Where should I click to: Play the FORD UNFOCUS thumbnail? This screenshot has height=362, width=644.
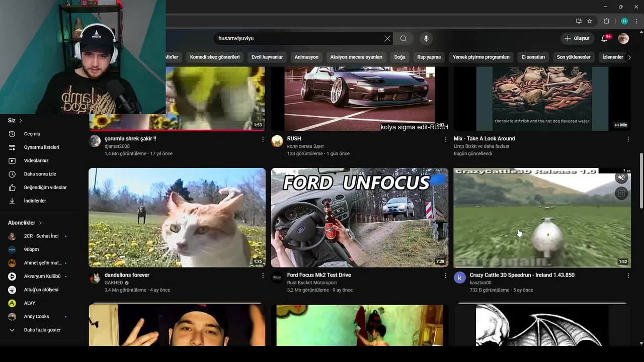360,218
